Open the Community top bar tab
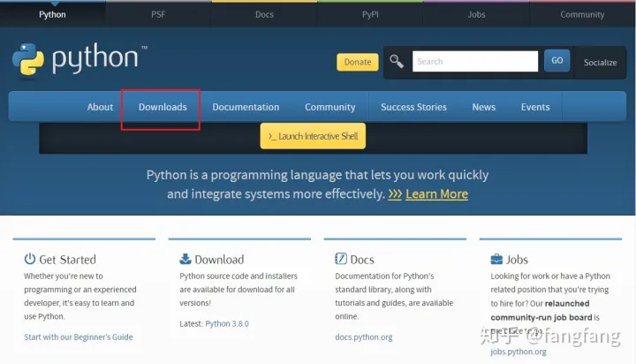The height and width of the screenshot is (364, 636). (582, 15)
